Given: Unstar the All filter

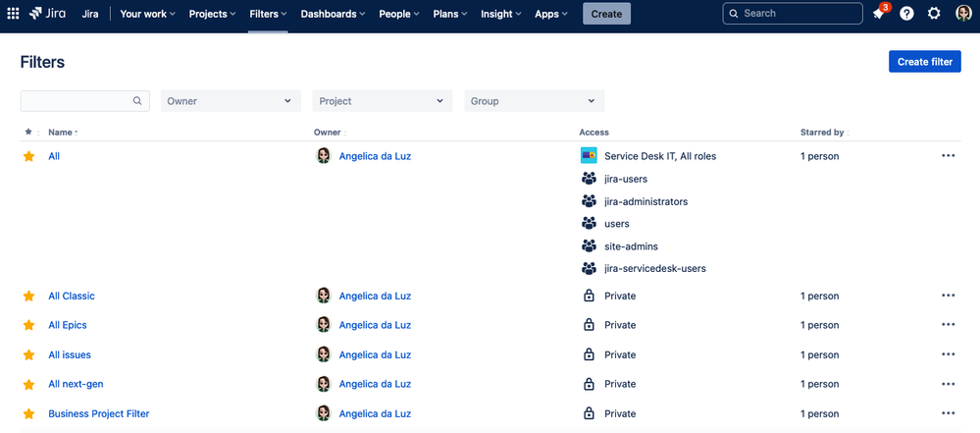Looking at the screenshot, I should pyautogui.click(x=28, y=156).
